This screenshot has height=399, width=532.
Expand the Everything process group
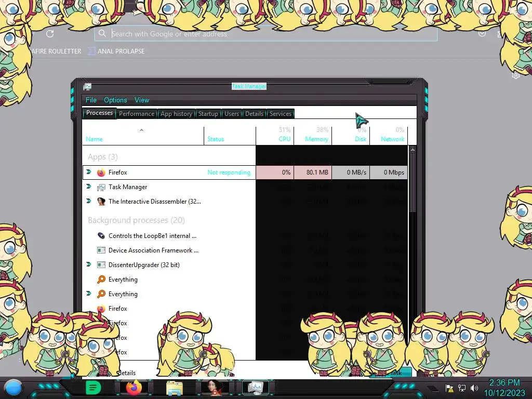(89, 293)
